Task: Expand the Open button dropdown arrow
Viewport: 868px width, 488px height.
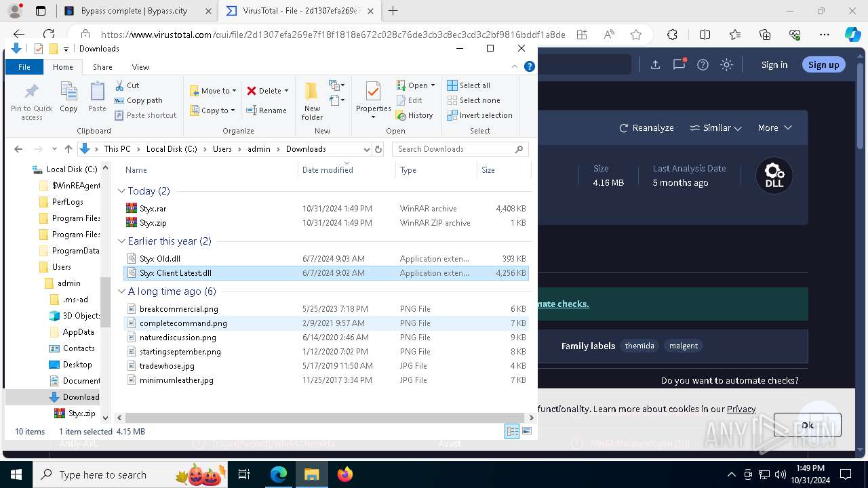Action: (433, 85)
